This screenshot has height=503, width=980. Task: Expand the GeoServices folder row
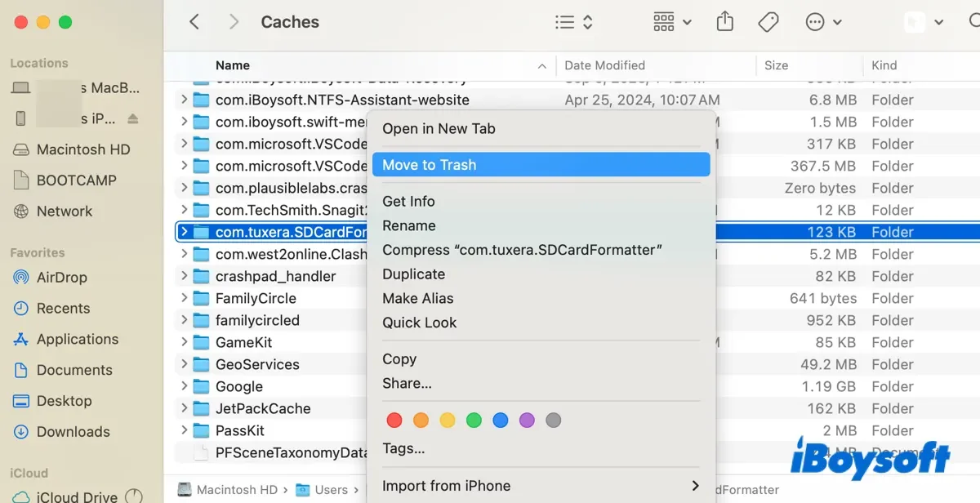[x=184, y=364]
